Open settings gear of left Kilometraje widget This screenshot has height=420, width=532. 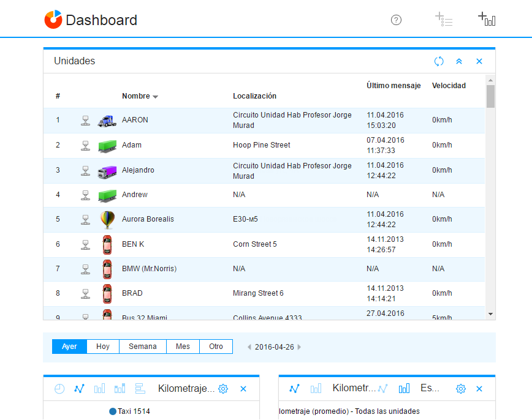(x=223, y=389)
